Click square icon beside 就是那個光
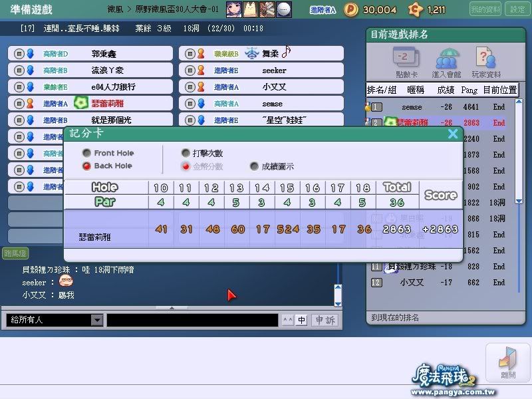The image size is (532, 399). point(19,120)
